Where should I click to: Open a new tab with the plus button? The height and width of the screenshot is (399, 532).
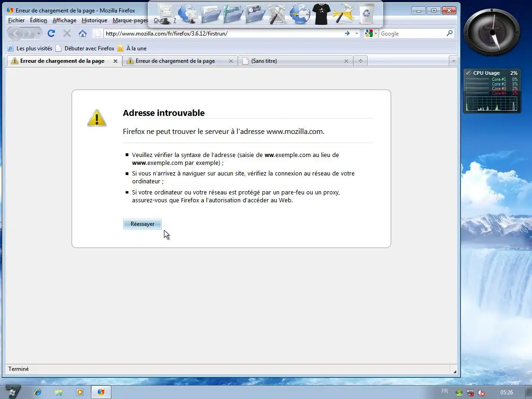point(360,61)
